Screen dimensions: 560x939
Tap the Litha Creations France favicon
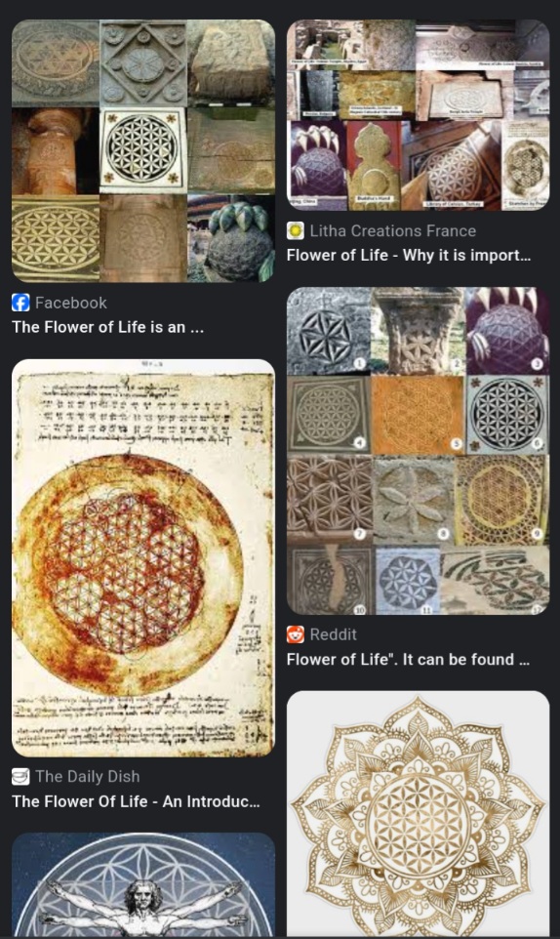[295, 230]
